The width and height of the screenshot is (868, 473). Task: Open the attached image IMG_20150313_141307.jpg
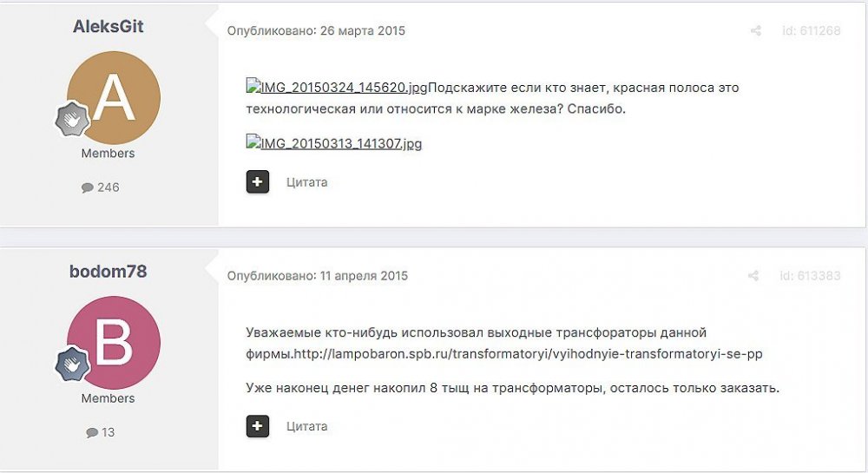(x=334, y=143)
